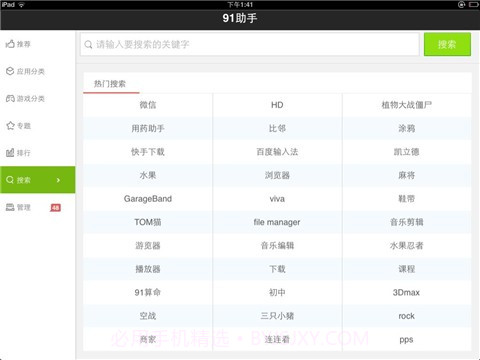Open the 管理 sidebar section

pyautogui.click(x=38, y=207)
